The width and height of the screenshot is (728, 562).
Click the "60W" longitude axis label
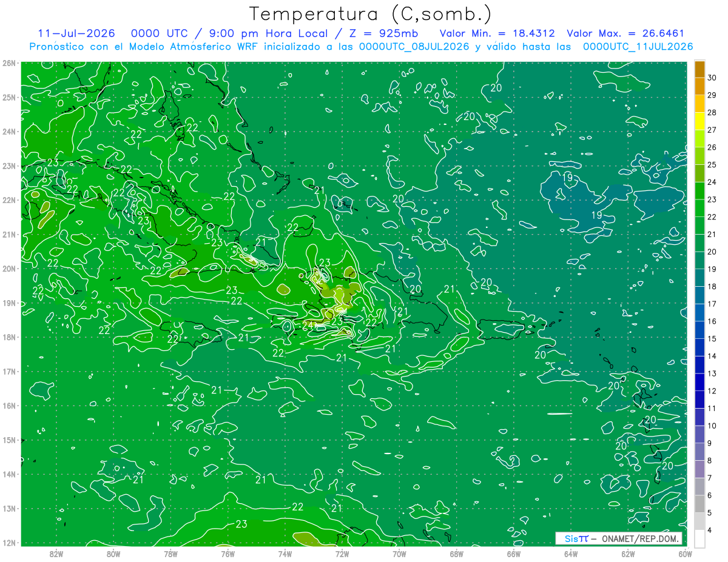685,554
